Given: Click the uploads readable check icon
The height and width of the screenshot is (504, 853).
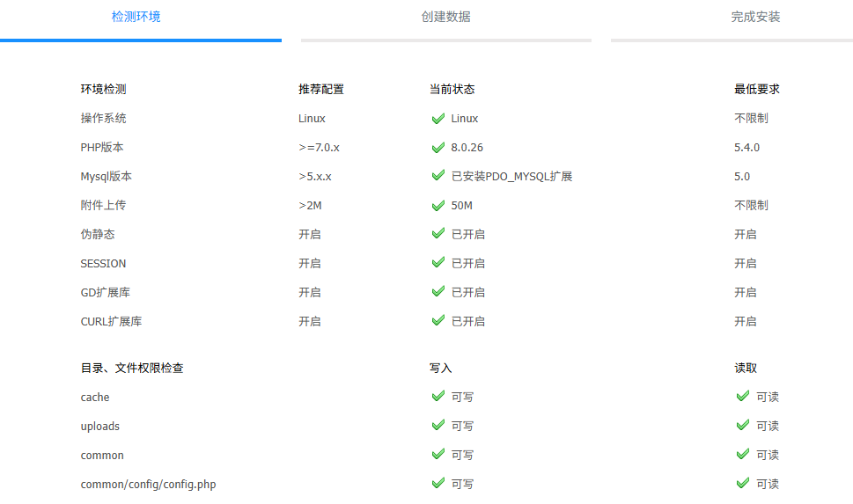Looking at the screenshot, I should (x=743, y=426).
